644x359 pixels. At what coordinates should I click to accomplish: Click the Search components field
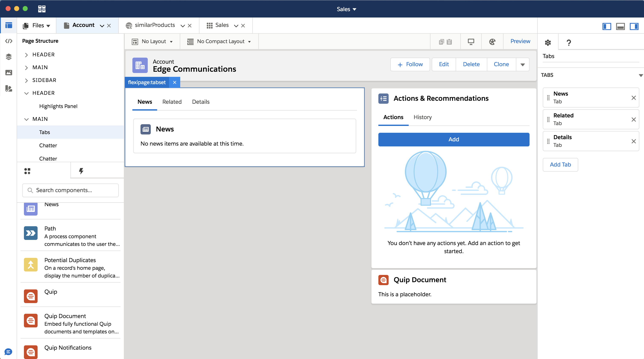point(70,190)
